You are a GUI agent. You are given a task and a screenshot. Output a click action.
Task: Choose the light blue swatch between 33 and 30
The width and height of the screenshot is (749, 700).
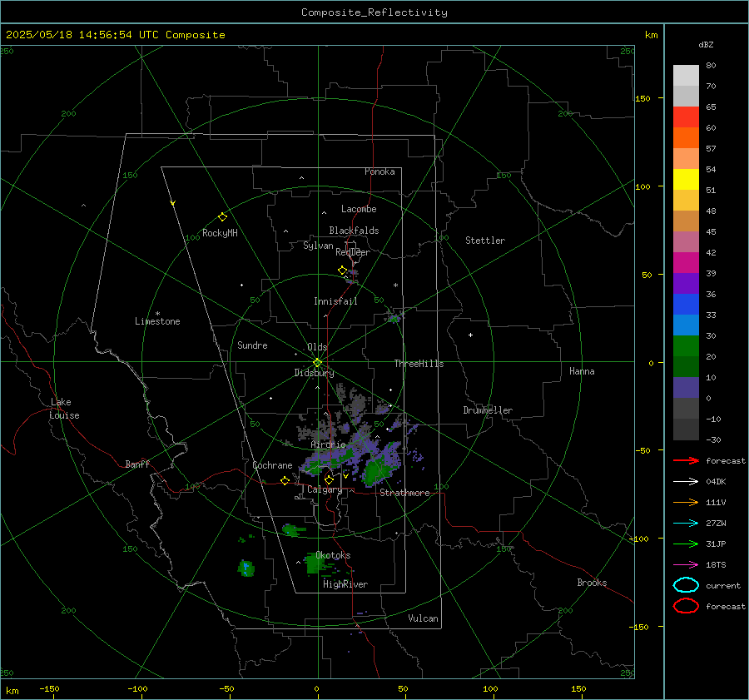[x=686, y=325]
